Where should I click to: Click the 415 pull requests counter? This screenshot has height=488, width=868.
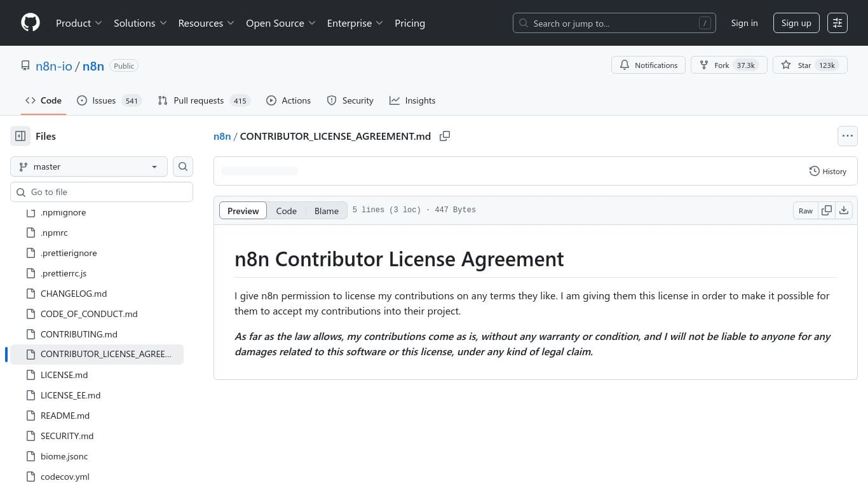240,101
